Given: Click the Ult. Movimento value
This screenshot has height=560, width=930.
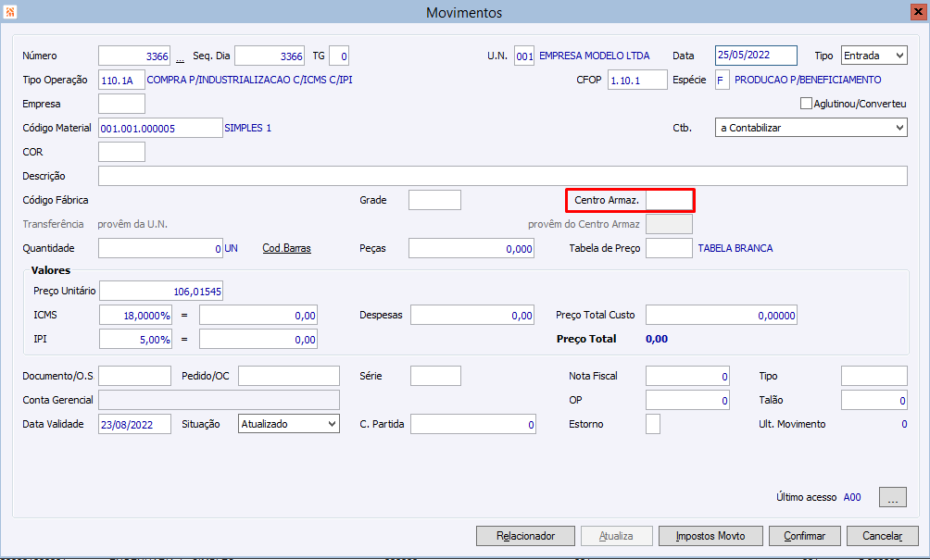Looking at the screenshot, I should click(904, 424).
